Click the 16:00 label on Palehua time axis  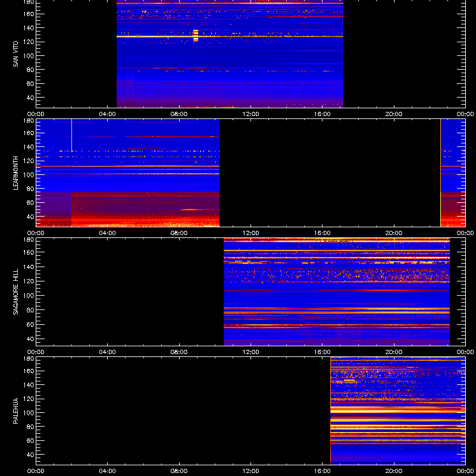(322, 471)
